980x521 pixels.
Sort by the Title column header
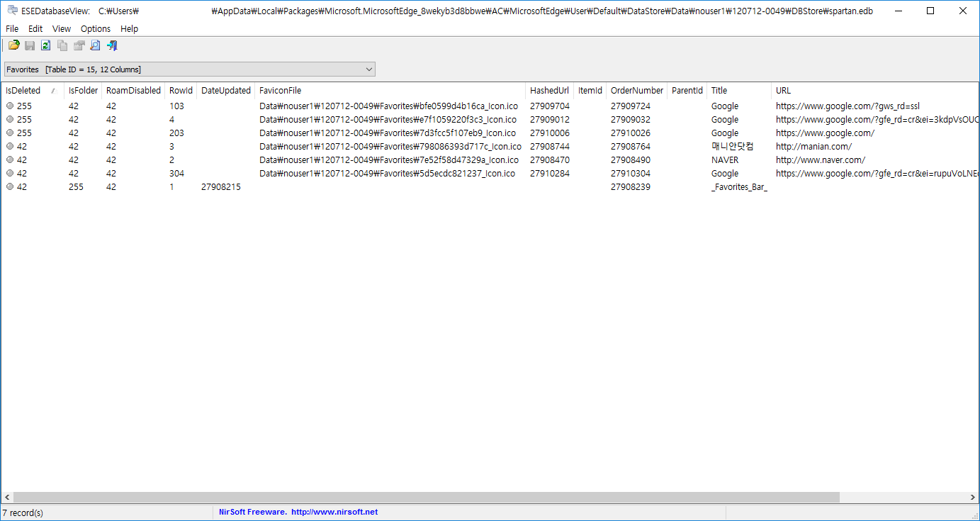pos(739,90)
